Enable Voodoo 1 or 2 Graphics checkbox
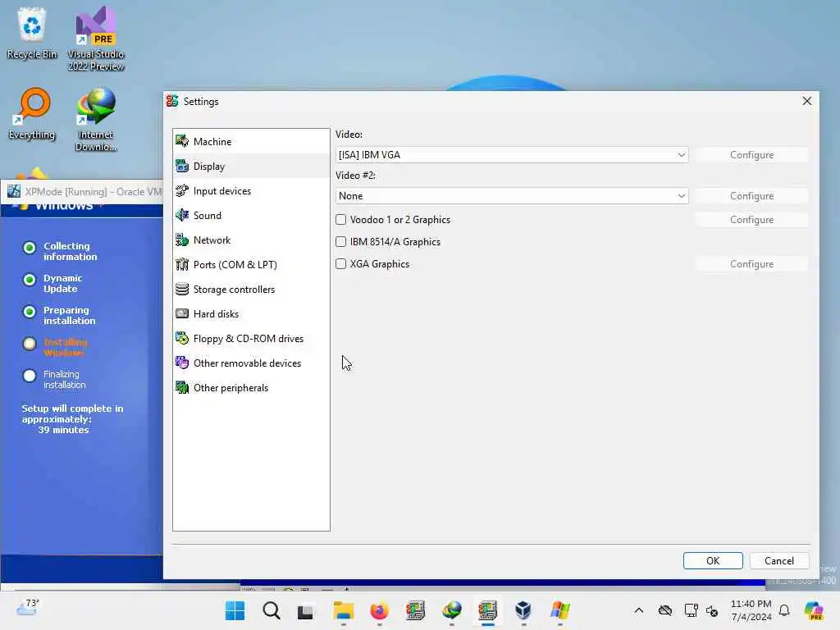The width and height of the screenshot is (840, 630). (340, 220)
